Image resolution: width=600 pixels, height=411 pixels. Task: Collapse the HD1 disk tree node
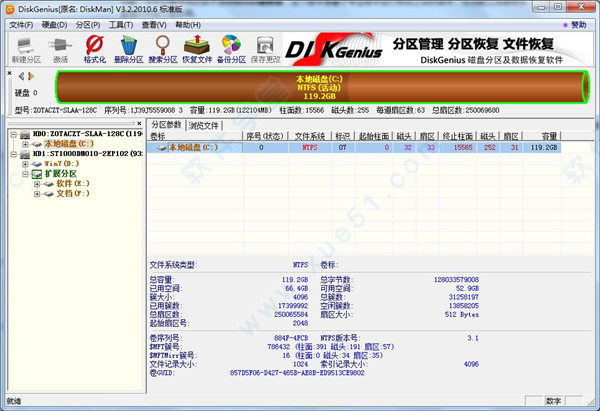tap(14, 154)
